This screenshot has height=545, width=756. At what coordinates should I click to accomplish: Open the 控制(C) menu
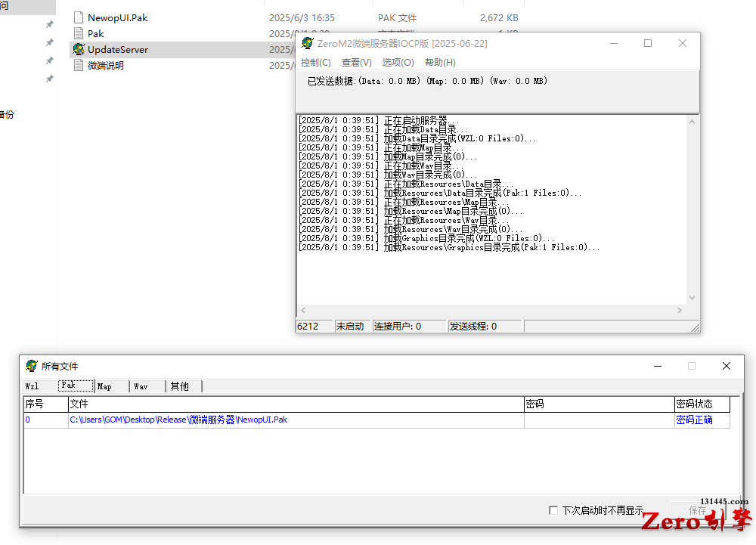click(x=316, y=63)
